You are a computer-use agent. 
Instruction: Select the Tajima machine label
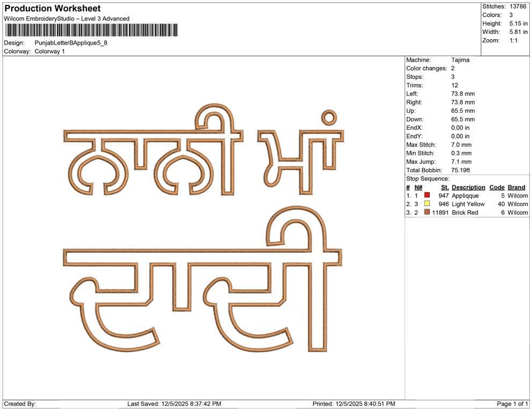[458, 60]
